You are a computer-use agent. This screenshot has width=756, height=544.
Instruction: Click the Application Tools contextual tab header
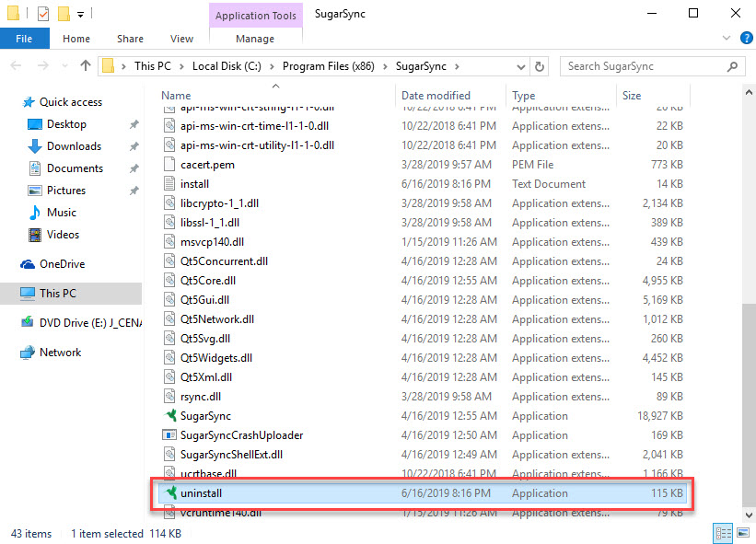256,16
